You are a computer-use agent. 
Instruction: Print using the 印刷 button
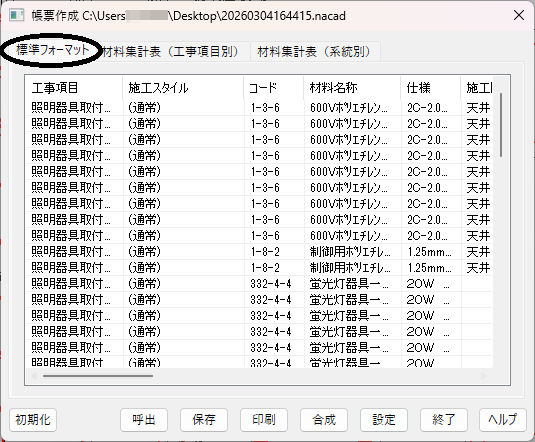264,419
